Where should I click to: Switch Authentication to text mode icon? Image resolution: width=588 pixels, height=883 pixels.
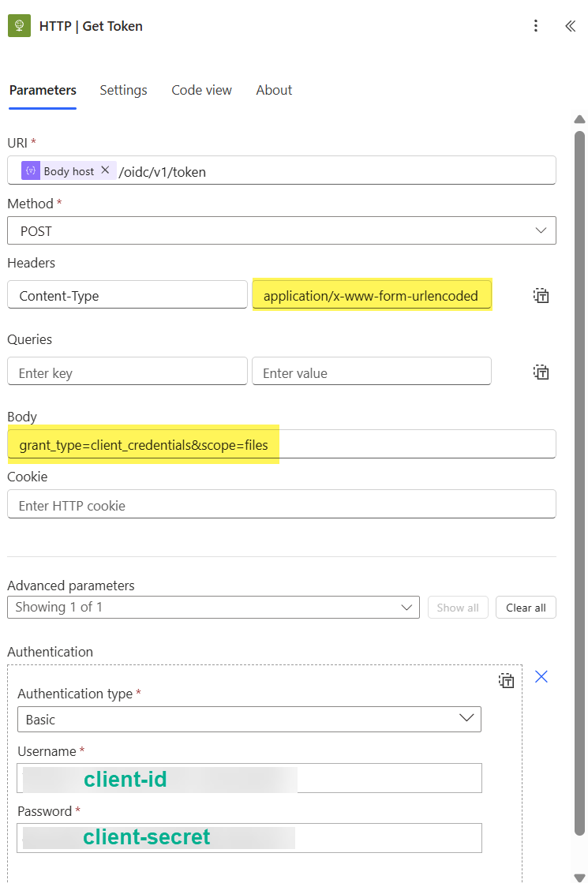pyautogui.click(x=507, y=681)
